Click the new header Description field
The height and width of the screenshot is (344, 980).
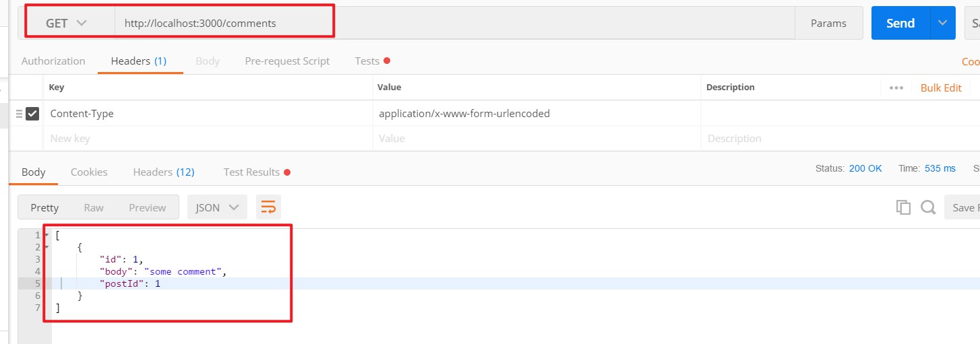839,139
